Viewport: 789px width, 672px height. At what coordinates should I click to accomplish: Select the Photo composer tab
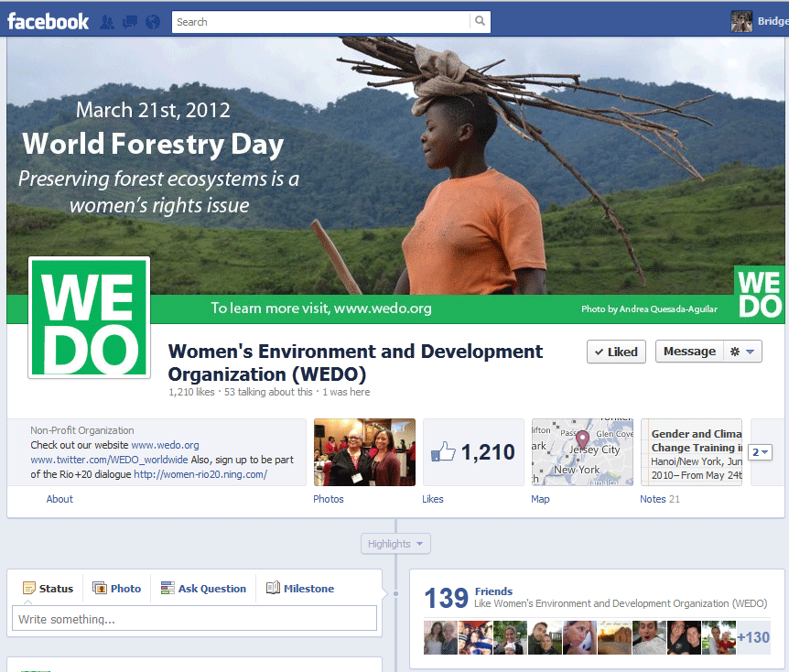click(x=117, y=589)
